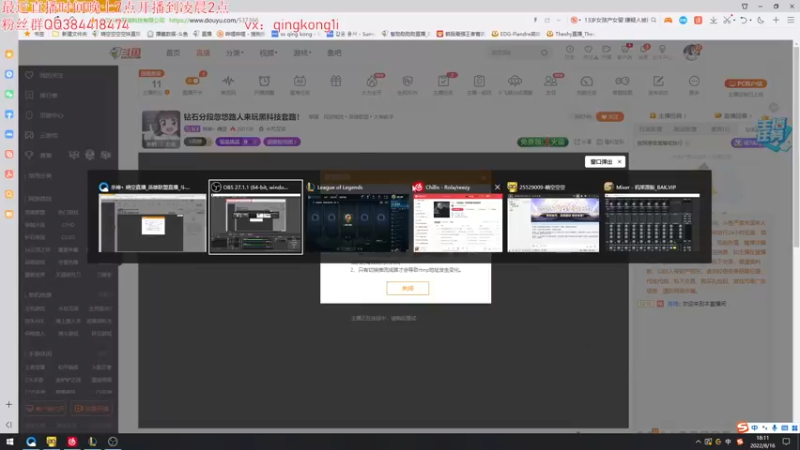Open the 直播 tab on Douyu navigation
Screen dimensions: 800x450
point(203,53)
